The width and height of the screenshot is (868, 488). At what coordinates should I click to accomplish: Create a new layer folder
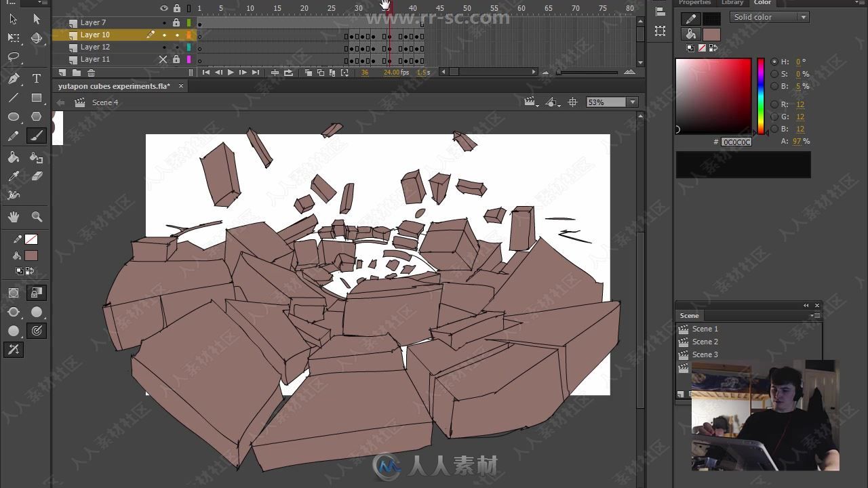[76, 73]
